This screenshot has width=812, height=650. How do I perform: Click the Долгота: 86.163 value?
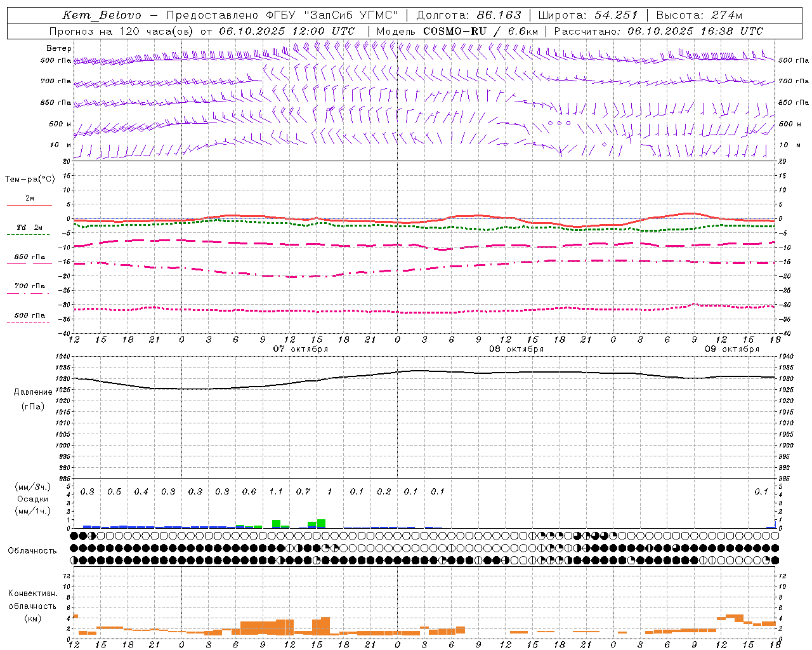[x=469, y=15]
